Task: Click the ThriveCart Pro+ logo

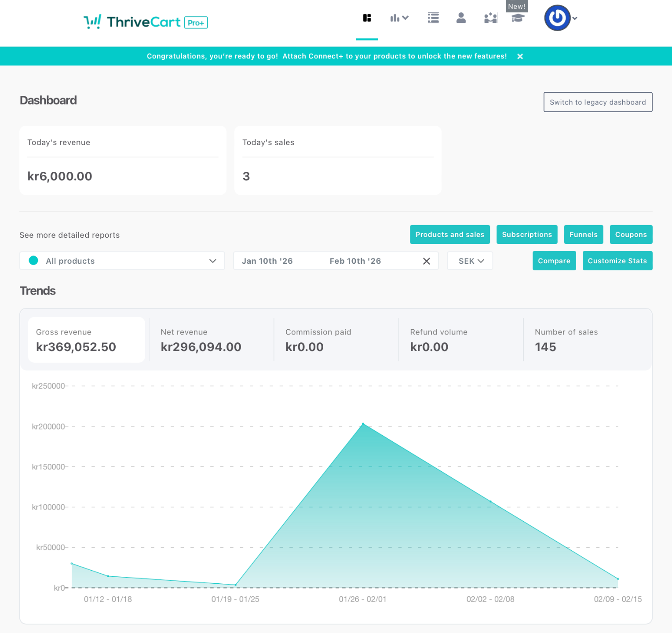Action: coord(146,22)
